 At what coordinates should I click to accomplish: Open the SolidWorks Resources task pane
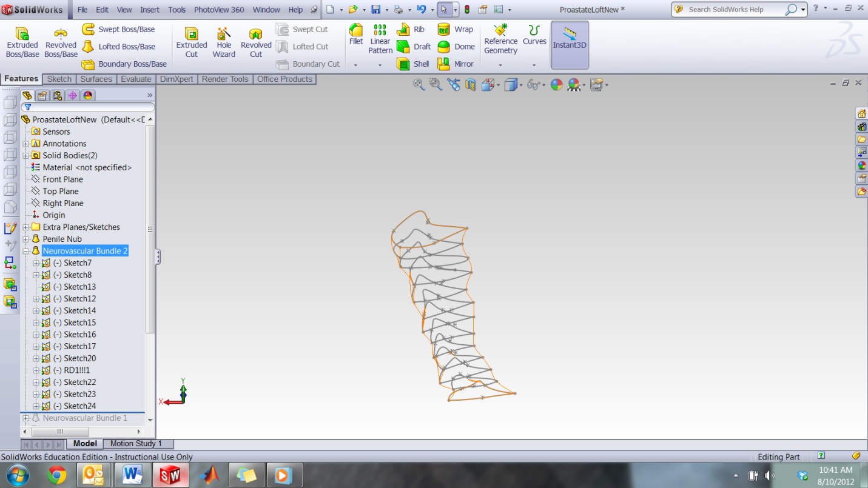click(x=861, y=113)
